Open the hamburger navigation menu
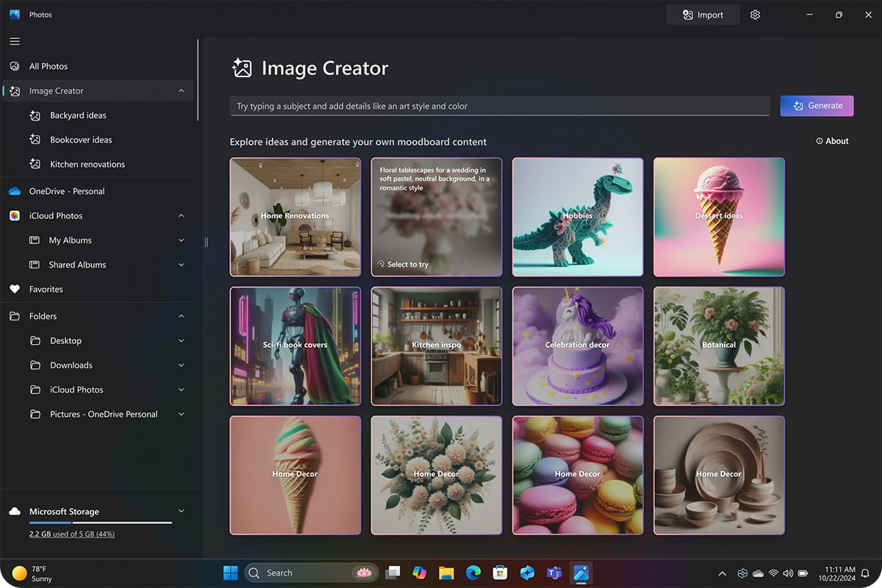Screen dimensions: 882x588 [x=15, y=41]
